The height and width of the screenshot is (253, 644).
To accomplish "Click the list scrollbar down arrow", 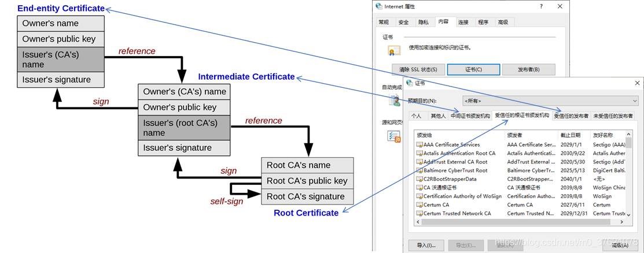I will click(628, 214).
